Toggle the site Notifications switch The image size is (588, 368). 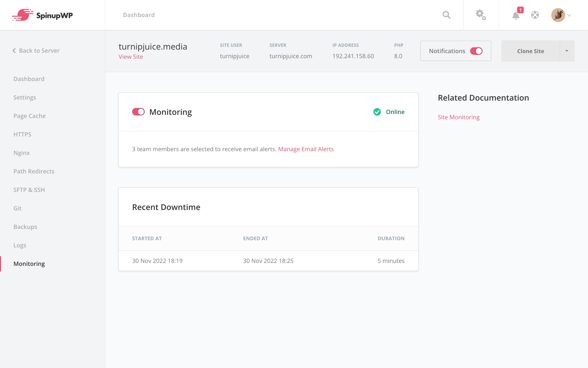pyautogui.click(x=476, y=51)
